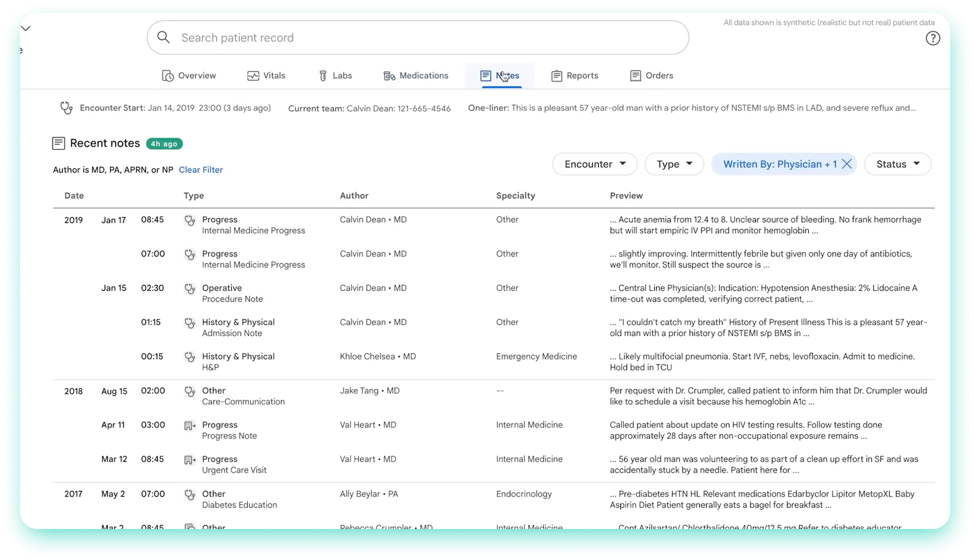Viewport: 974px width, 560px height.
Task: Click the search magnifier icon
Action: (164, 37)
